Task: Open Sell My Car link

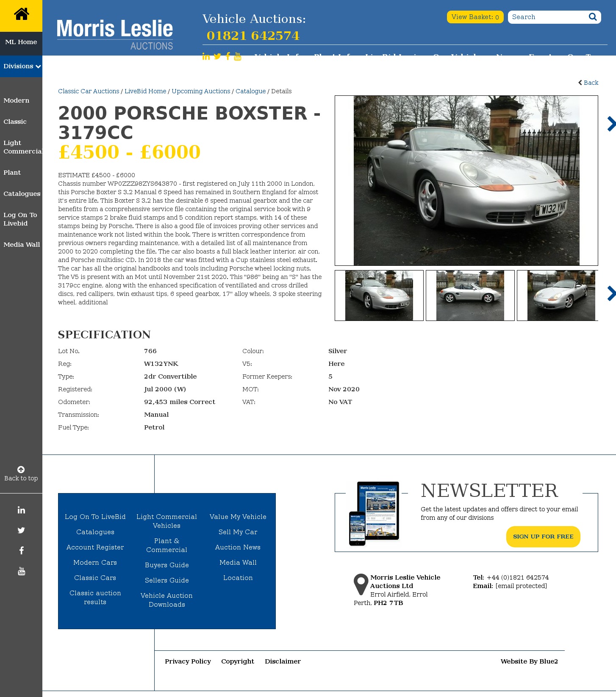Action: (x=238, y=532)
